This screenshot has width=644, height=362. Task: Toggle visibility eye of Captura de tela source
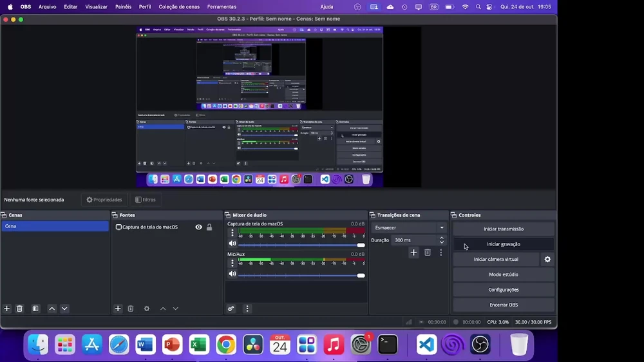pyautogui.click(x=199, y=227)
